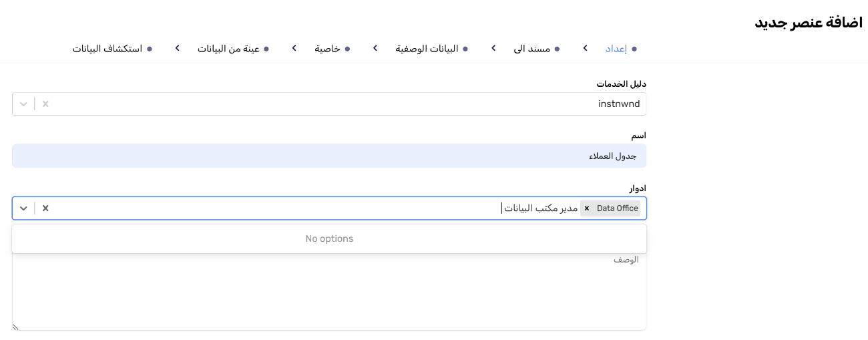Image resolution: width=868 pixels, height=340 pixels.
Task: Open the عينة من البيانات step
Action: pos(228,49)
